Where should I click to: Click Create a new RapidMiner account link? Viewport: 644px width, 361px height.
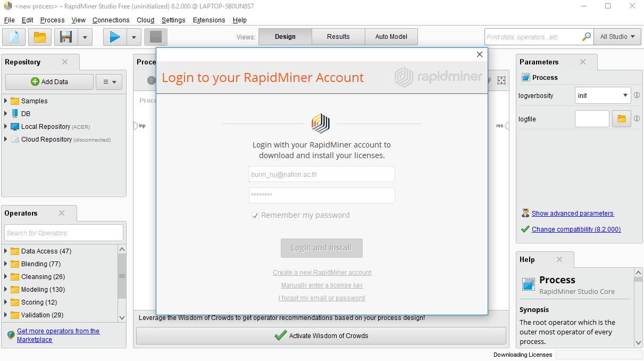(322, 273)
